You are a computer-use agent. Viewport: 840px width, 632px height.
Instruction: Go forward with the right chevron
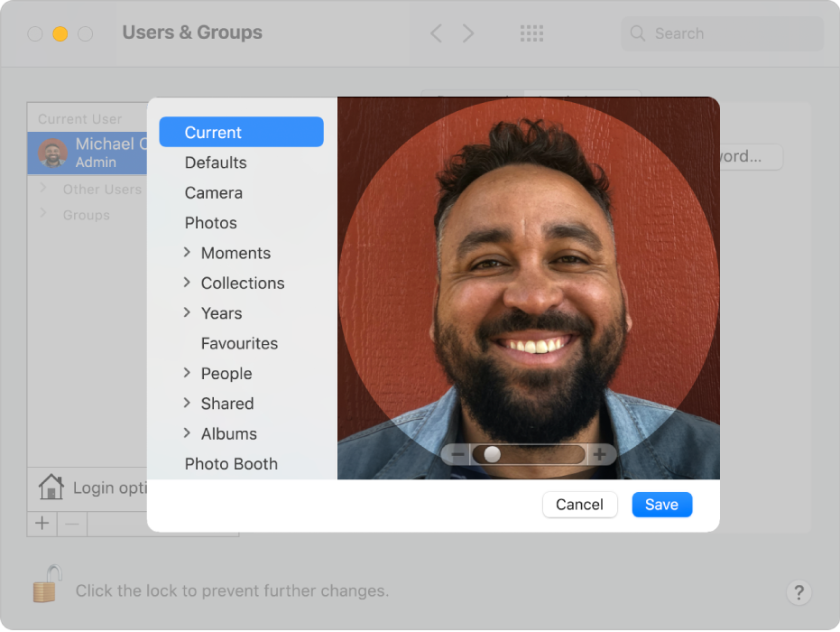click(468, 33)
